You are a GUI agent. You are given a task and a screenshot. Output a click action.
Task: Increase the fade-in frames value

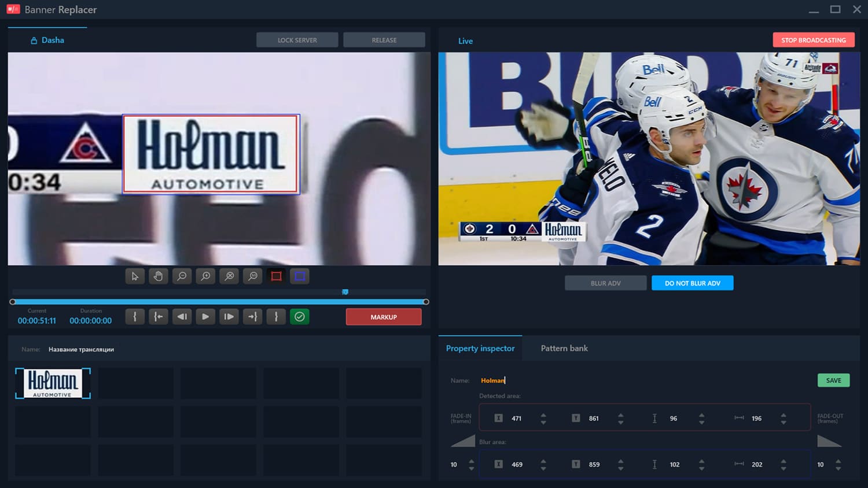coord(472,461)
